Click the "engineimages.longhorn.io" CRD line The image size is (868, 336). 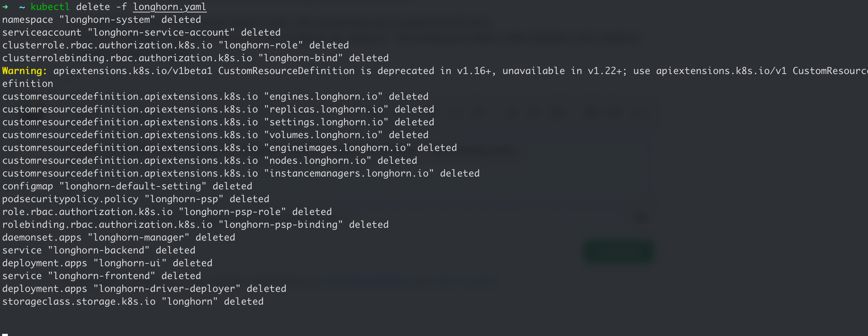(230, 148)
